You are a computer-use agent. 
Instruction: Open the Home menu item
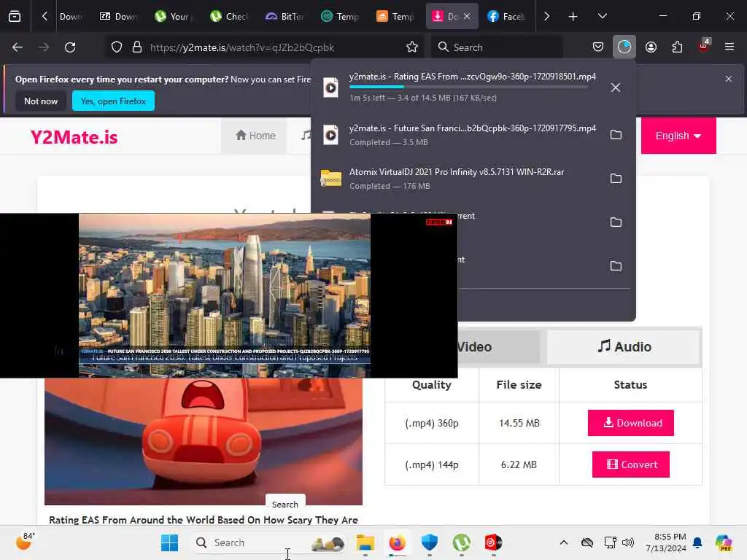[x=255, y=136]
